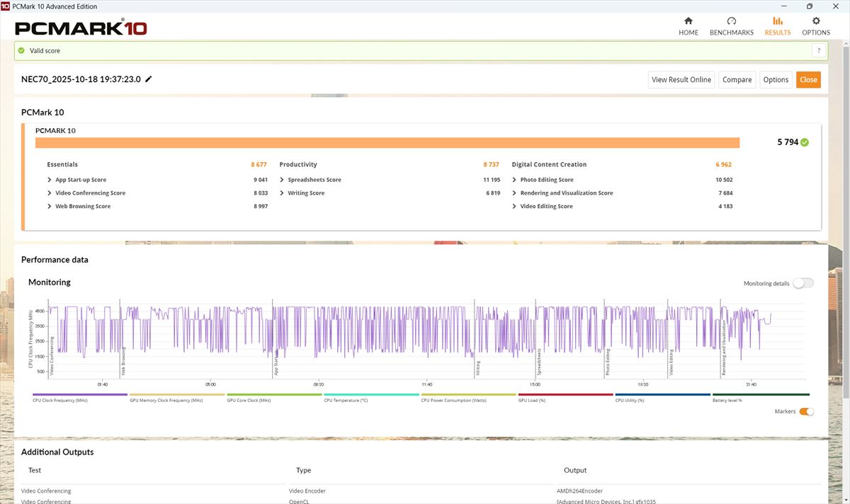Select GPU Load legend color bar
The height and width of the screenshot is (504, 850).
[x=566, y=395]
